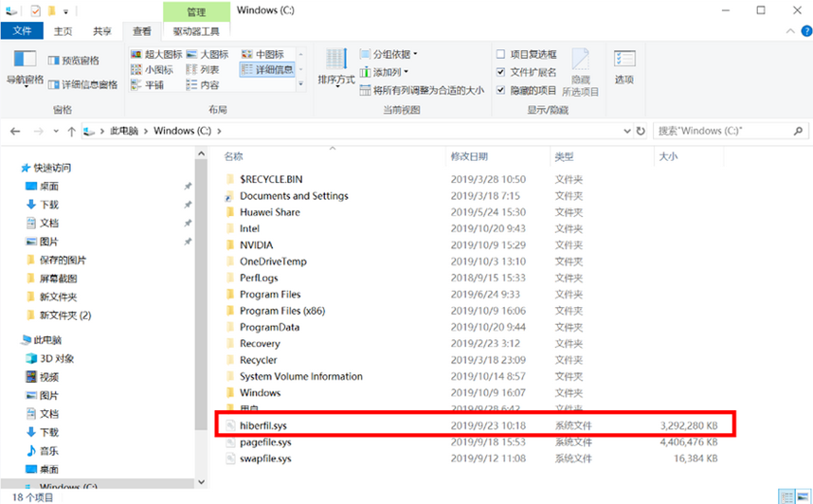This screenshot has width=813, height=504.
Task: Click 将所有列调整为合适的大小
Action: coord(422,90)
